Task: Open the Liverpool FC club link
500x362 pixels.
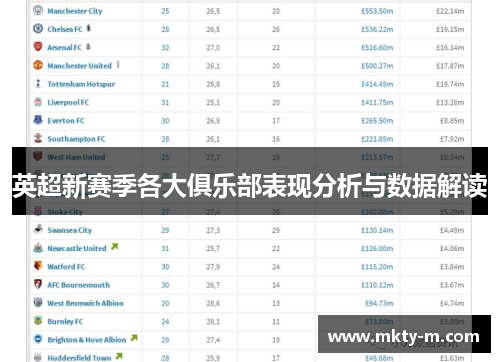Action: (x=68, y=103)
